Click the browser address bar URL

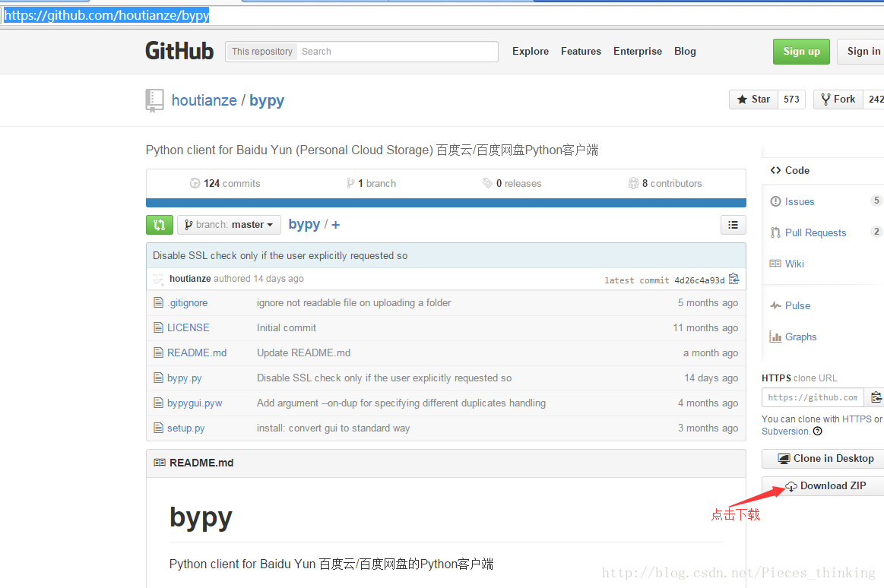(106, 15)
